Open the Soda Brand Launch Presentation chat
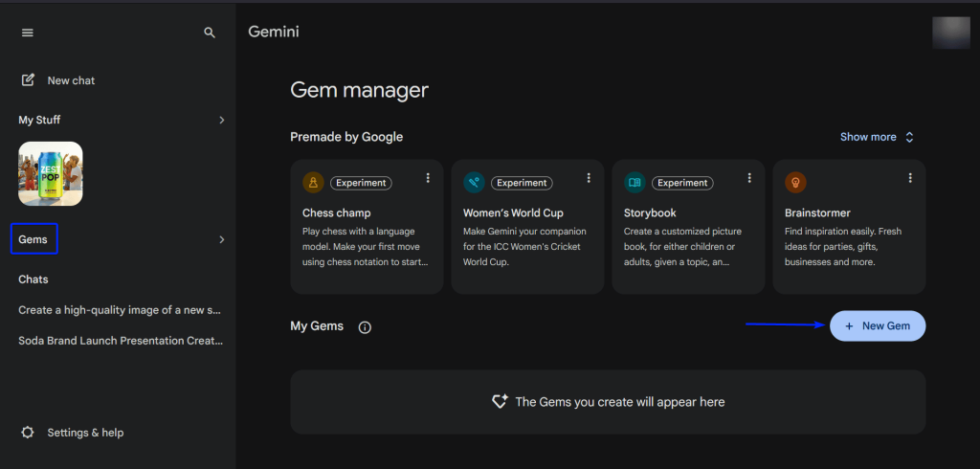 121,340
